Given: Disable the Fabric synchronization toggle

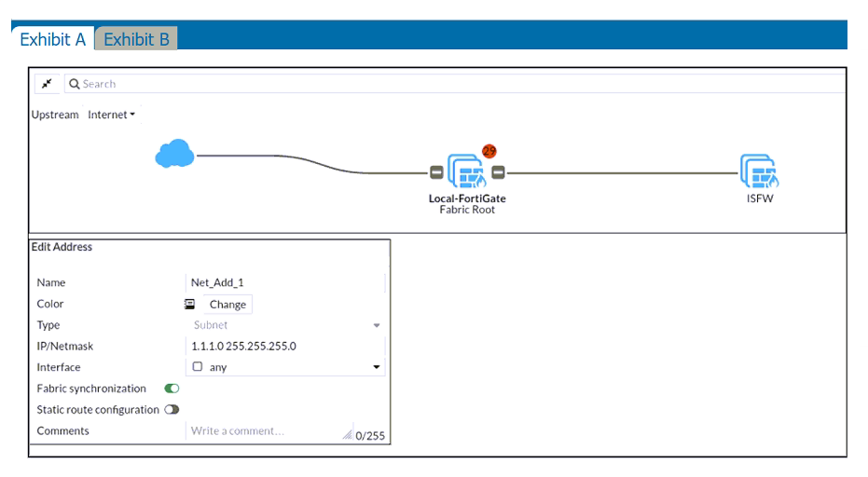Looking at the screenshot, I should [x=172, y=388].
